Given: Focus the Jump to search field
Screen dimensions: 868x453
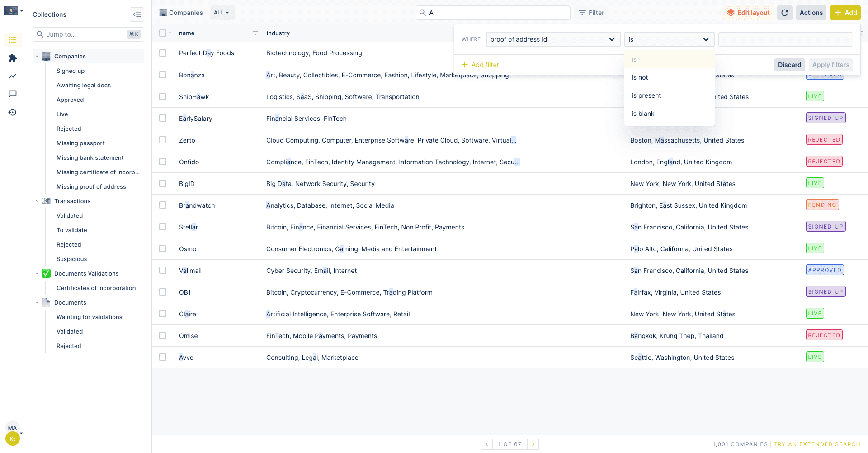Looking at the screenshot, I should (x=88, y=34).
